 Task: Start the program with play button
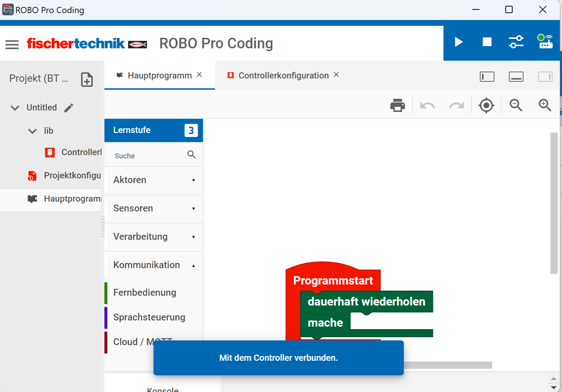(459, 42)
